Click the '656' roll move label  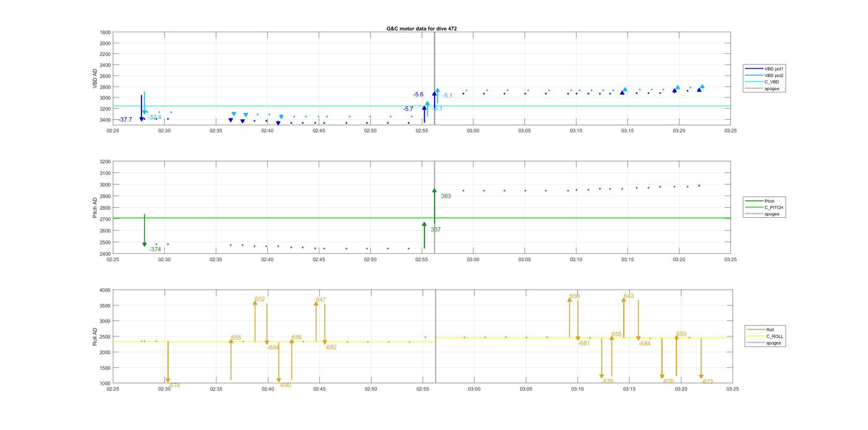coord(296,338)
